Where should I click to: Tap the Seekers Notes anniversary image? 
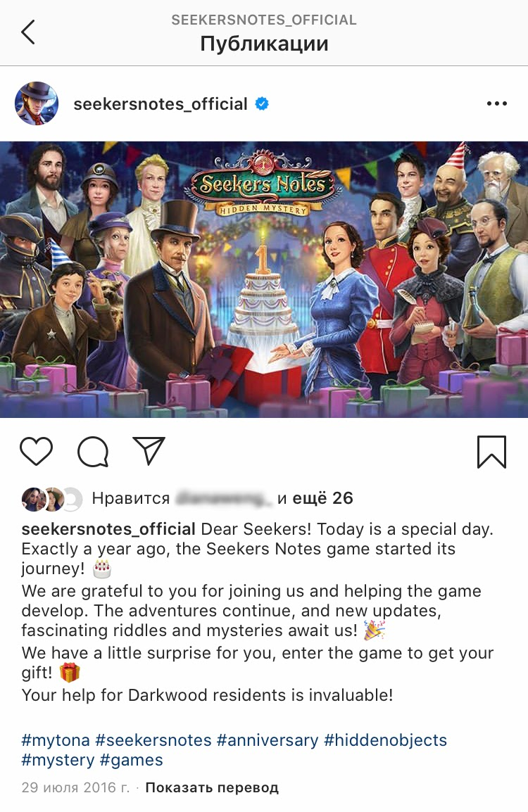[x=264, y=279]
